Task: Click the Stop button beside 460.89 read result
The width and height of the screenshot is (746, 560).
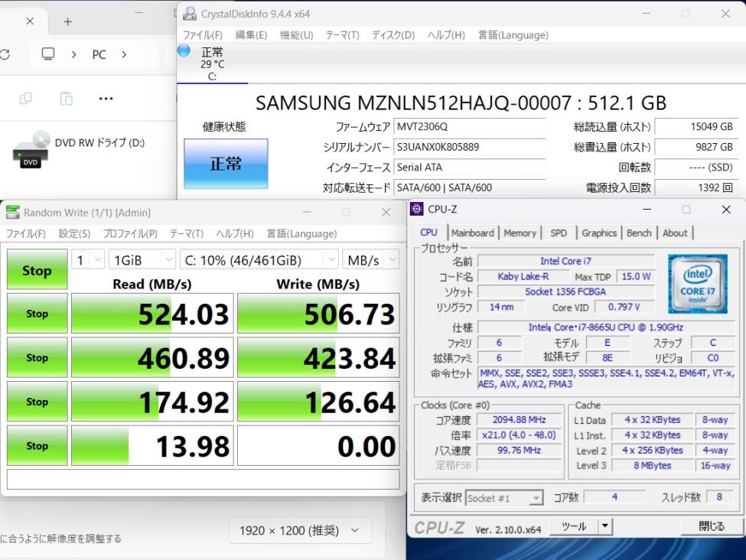Action: pos(37,358)
